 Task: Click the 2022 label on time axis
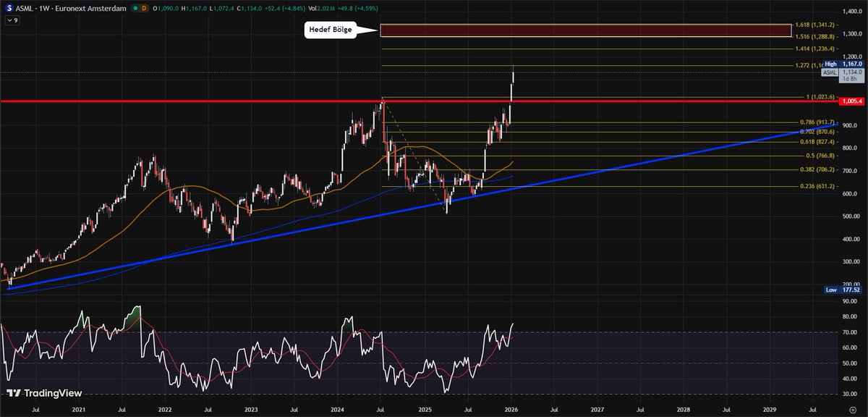(165, 409)
